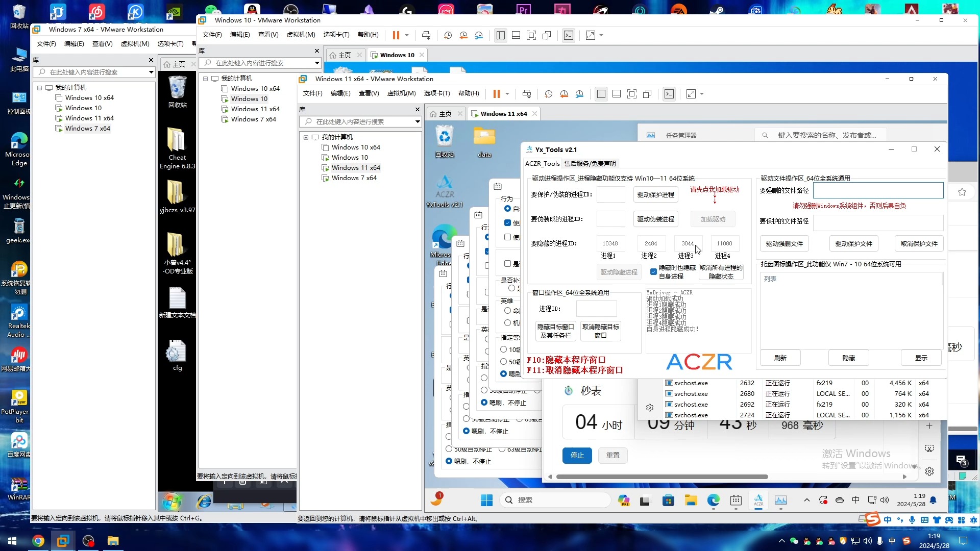Collapse 我的计算机 tree in Windows 11 window
The image size is (980, 551).
coord(306,137)
